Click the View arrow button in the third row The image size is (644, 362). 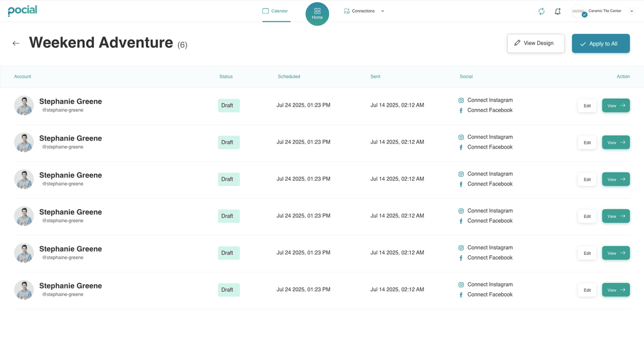point(616,179)
